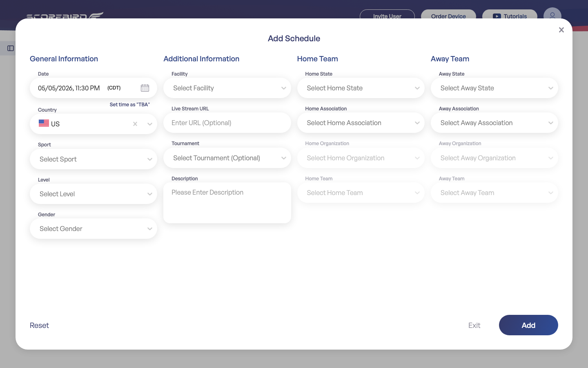The height and width of the screenshot is (368, 588).
Task: Focus the Live Stream URL field
Action: pyautogui.click(x=227, y=123)
